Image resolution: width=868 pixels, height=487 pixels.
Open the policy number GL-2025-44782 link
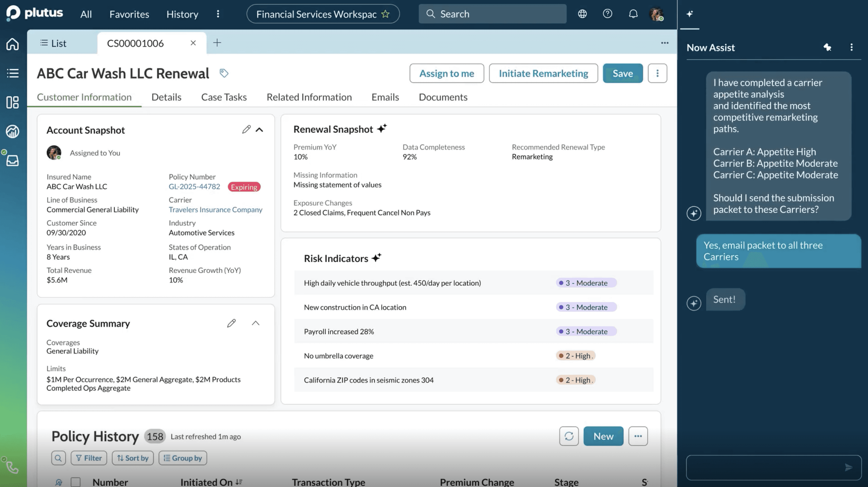point(194,187)
